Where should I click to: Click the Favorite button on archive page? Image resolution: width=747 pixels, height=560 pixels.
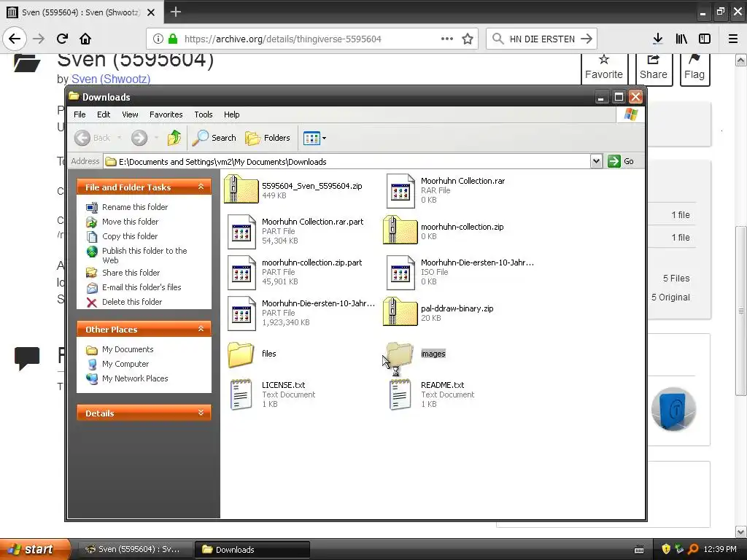[604, 68]
